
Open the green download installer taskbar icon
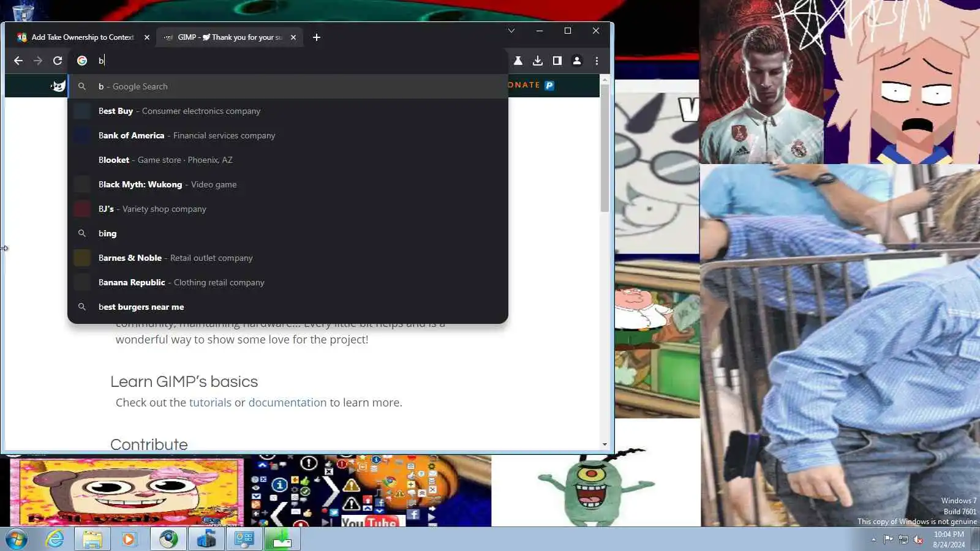point(282,539)
